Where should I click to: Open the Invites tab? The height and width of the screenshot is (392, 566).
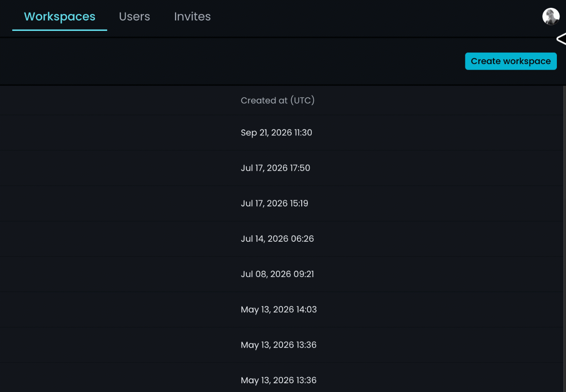192,17
